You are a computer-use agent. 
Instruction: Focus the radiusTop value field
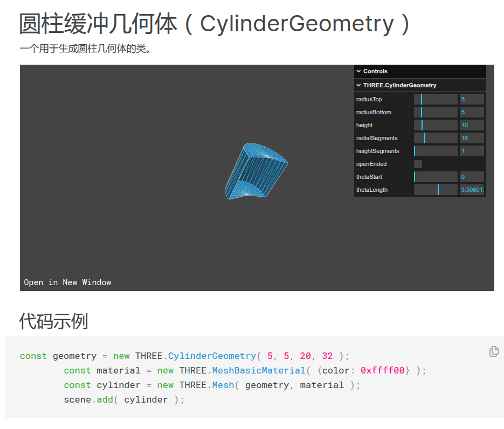click(471, 99)
